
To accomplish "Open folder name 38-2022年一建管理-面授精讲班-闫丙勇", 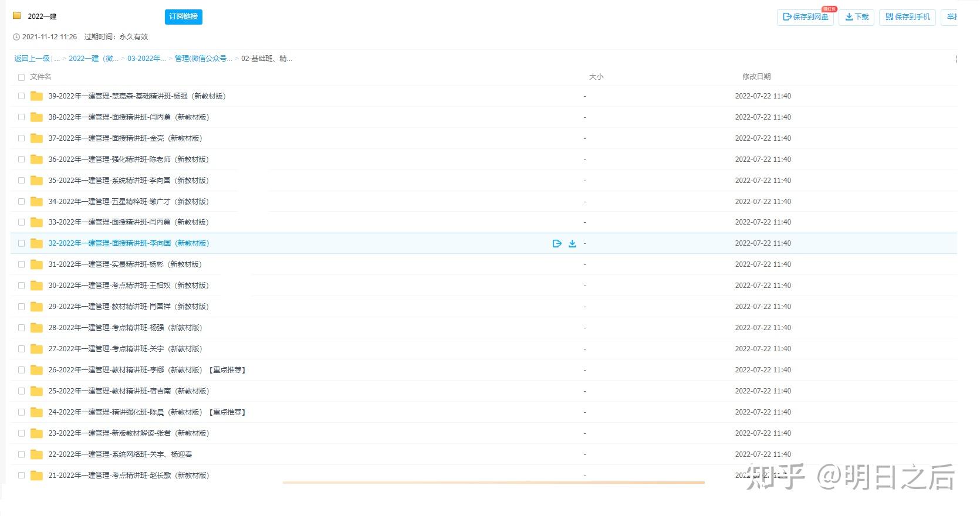I will point(129,117).
